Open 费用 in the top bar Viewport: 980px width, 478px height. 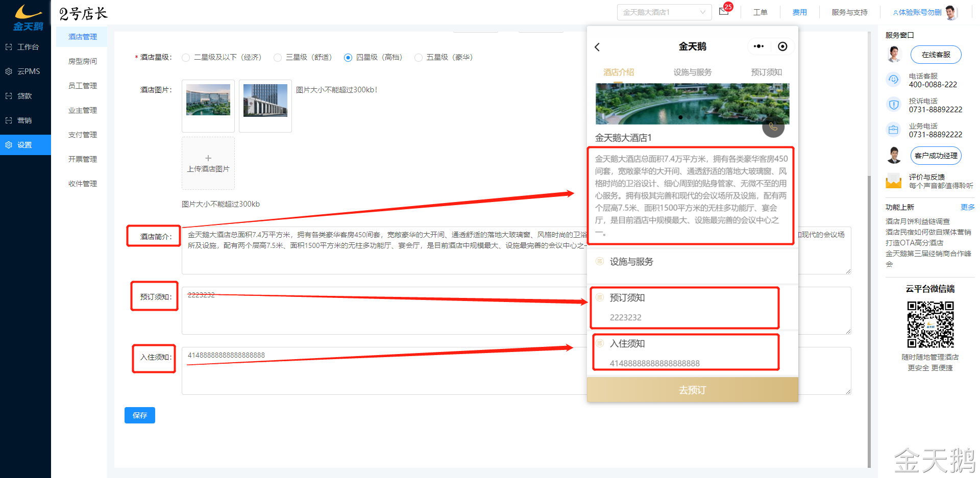(799, 12)
